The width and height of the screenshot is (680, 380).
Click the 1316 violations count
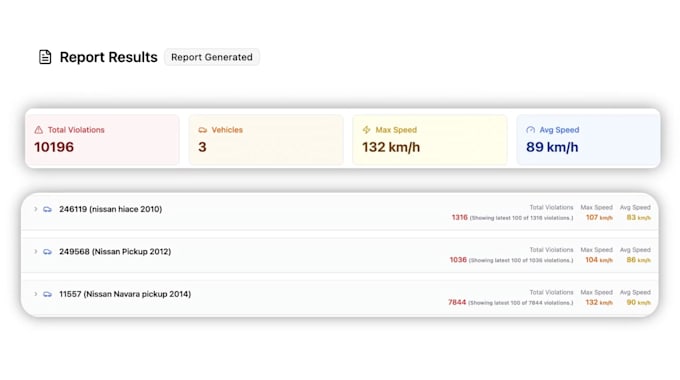click(460, 217)
